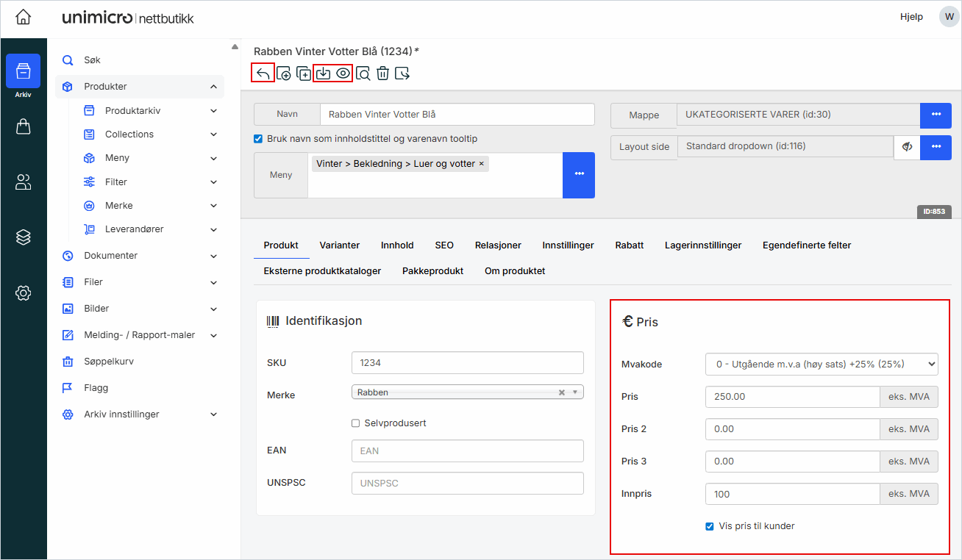Click the copy product icon in toolbar
Screen dimensions: 962x560
(303, 73)
